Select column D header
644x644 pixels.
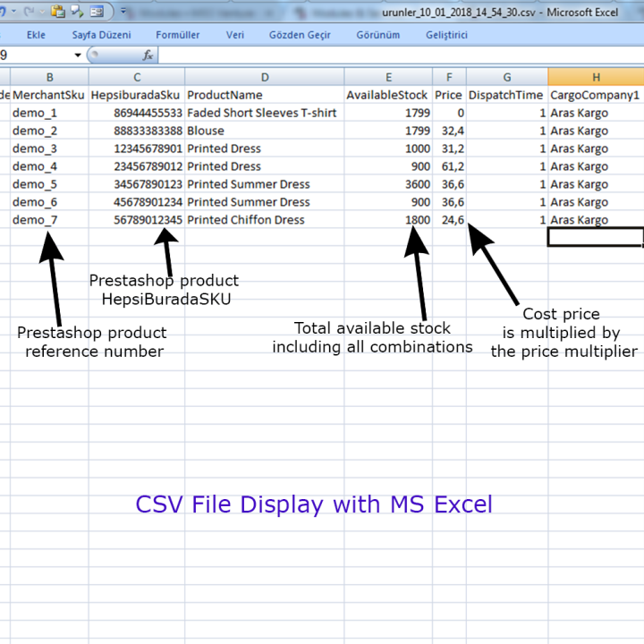point(265,77)
